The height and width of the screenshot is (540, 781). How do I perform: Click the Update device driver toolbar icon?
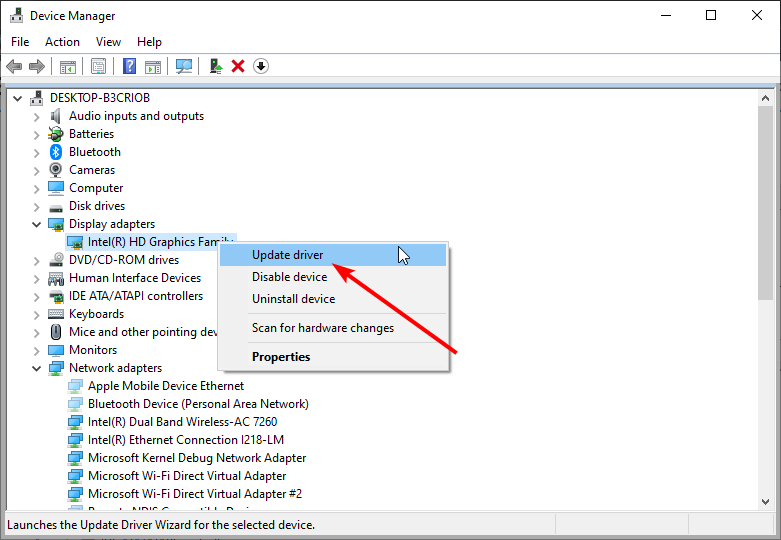point(216,66)
